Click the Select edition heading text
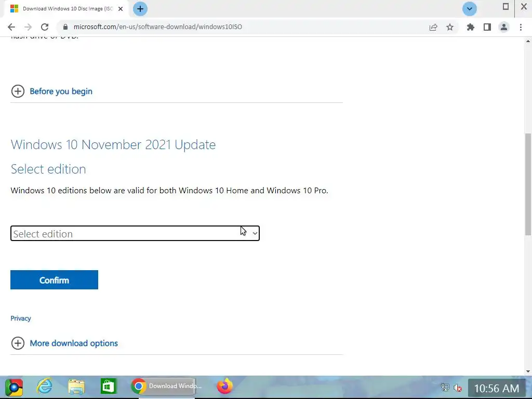532x399 pixels. point(48,169)
